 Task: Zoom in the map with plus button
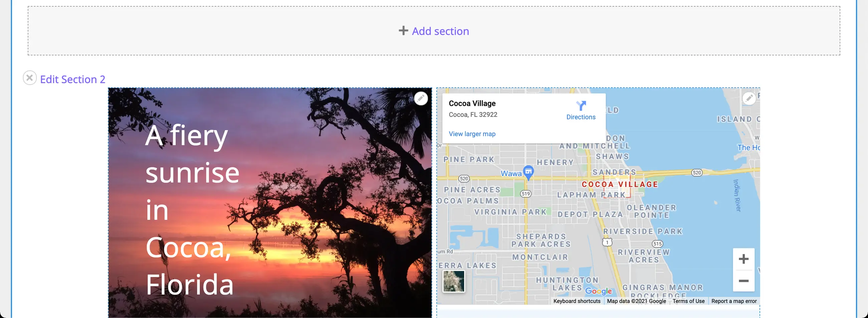coord(743,259)
